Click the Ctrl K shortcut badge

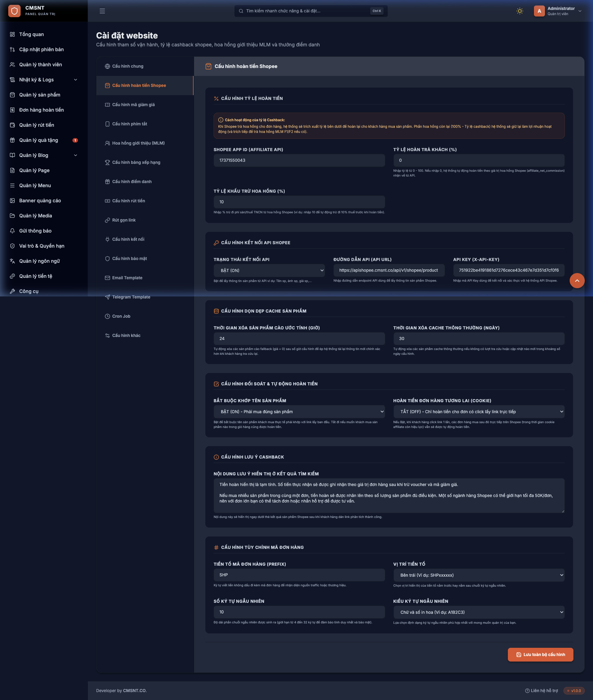pyautogui.click(x=377, y=11)
